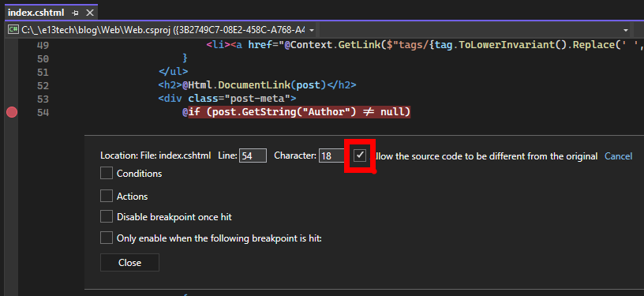644x296 pixels.
Task: Click the red breakpoint glyph on line 54
Action: coord(12,112)
